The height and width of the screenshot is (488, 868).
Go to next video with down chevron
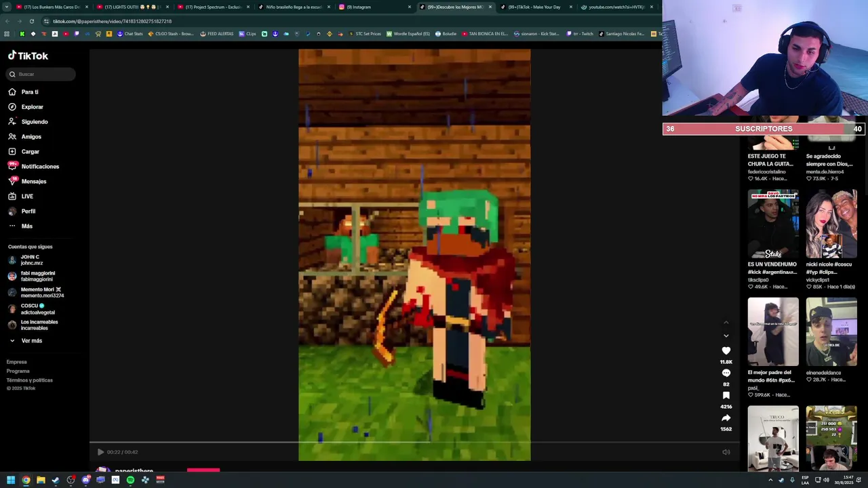726,335
